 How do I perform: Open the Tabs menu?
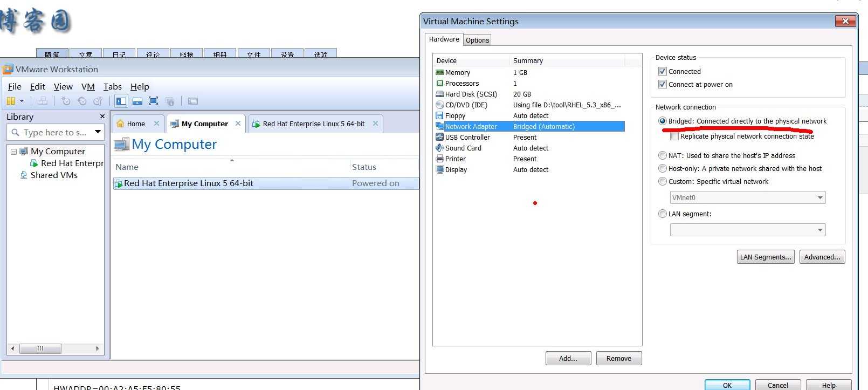point(113,86)
